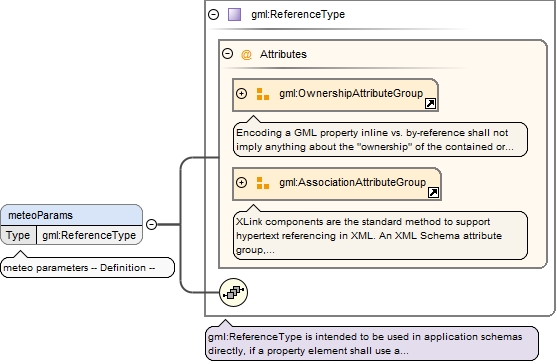This screenshot has width=557, height=364.
Task: Select the gml:OwnershipAttributeGroup label
Action: tap(351, 93)
